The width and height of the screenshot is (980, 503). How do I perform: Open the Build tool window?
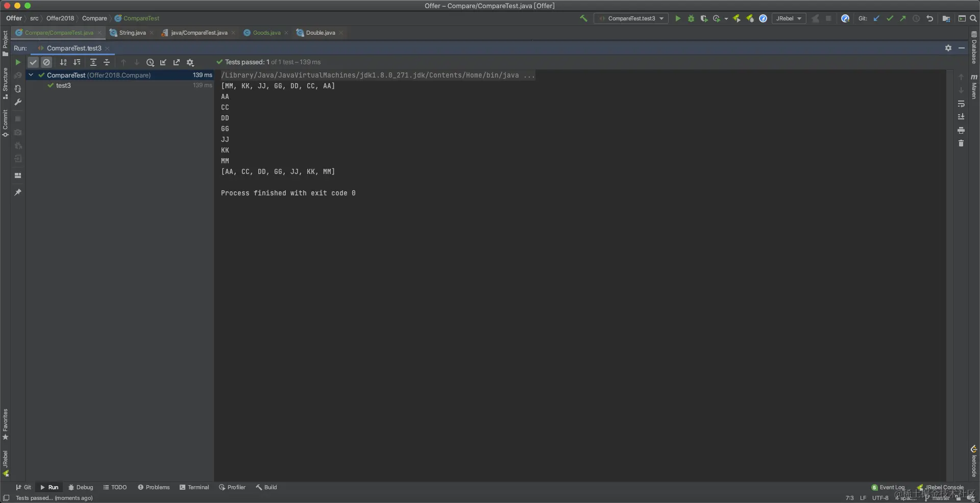[x=266, y=487]
